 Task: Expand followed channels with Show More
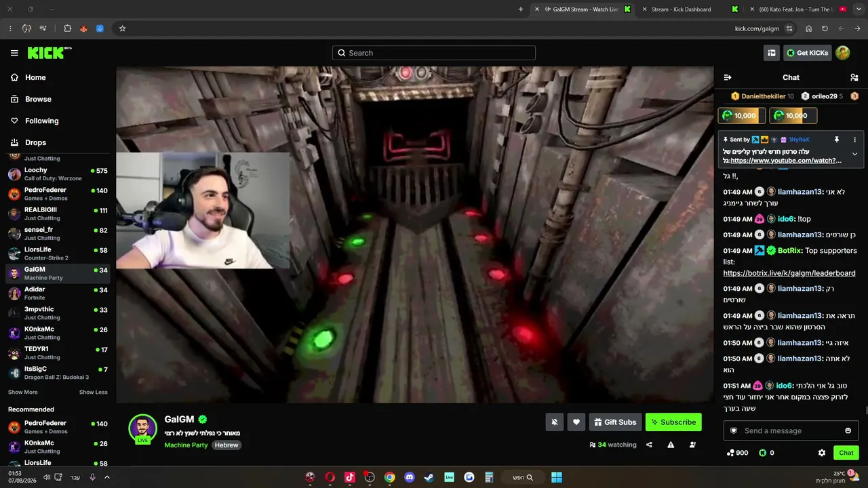(23, 392)
